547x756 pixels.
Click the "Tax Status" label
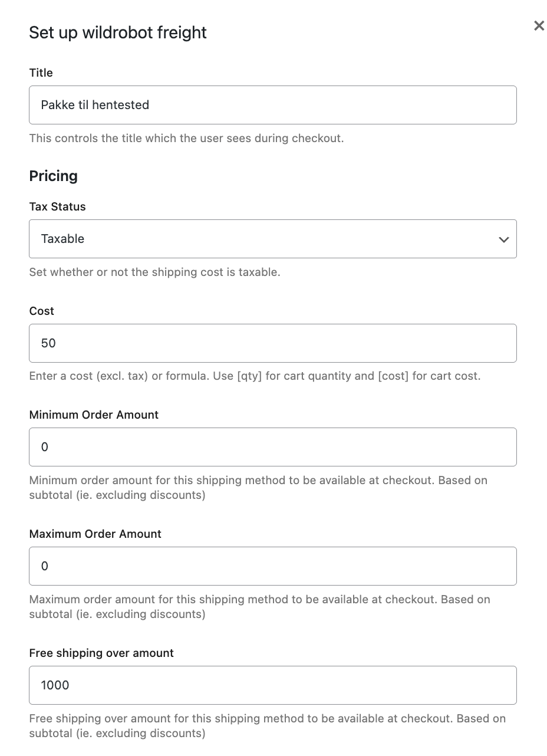tap(57, 206)
